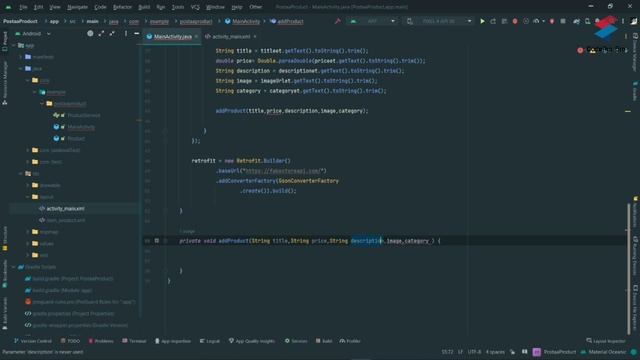Open the device selector dropdown
Screen dimensions: 640x360
pyautogui.click(x=439, y=21)
